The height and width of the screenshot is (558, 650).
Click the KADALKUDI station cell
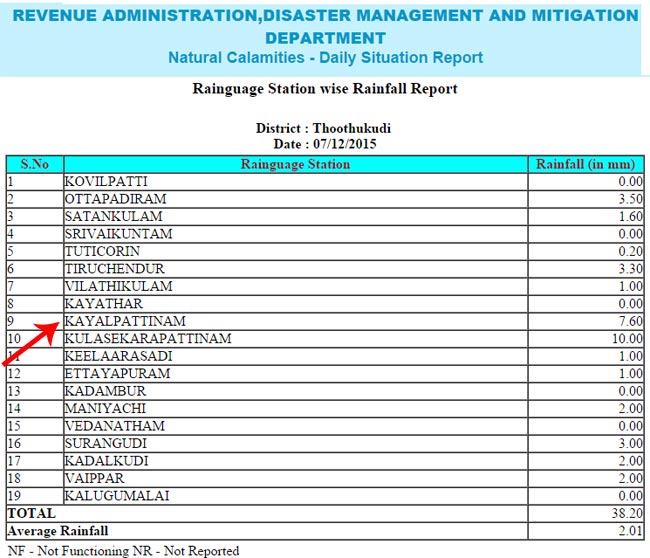296,461
